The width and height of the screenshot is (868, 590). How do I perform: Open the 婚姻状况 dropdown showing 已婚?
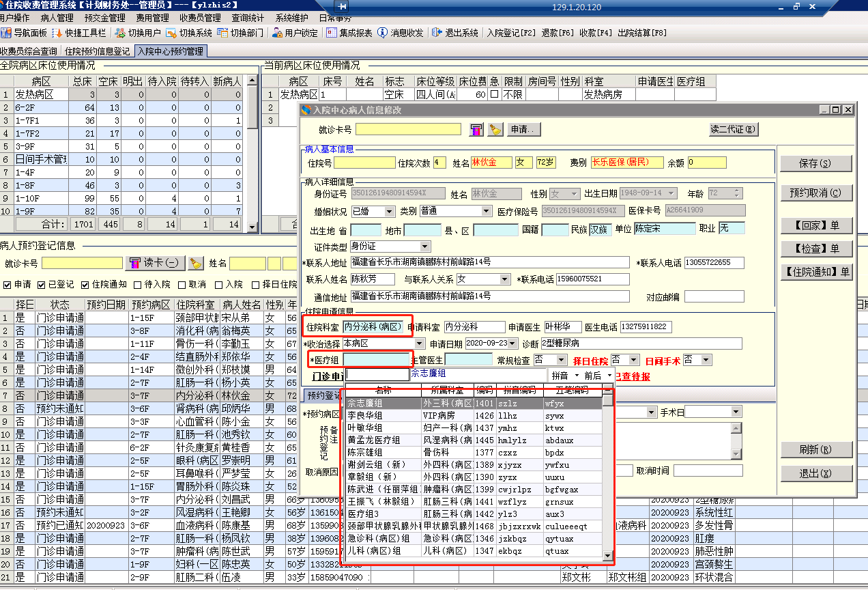(x=390, y=212)
